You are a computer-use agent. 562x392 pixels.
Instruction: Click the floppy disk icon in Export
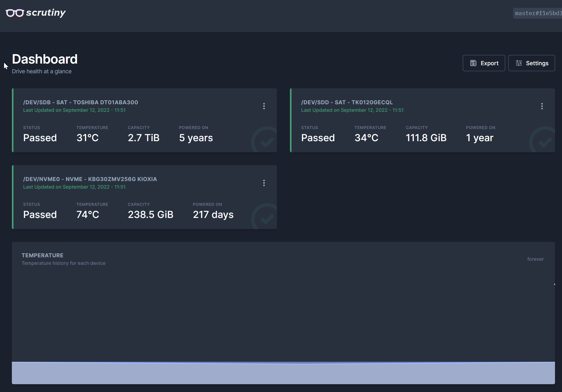[473, 63]
